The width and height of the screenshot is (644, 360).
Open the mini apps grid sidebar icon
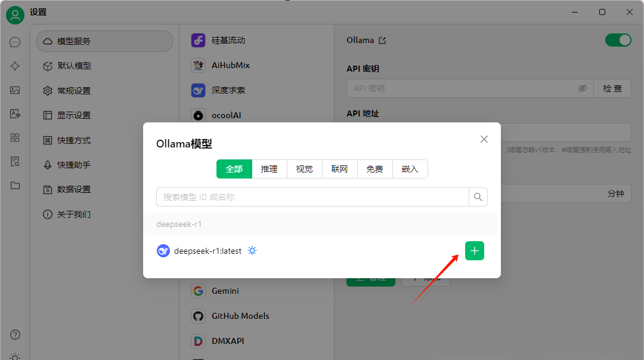[x=15, y=138]
